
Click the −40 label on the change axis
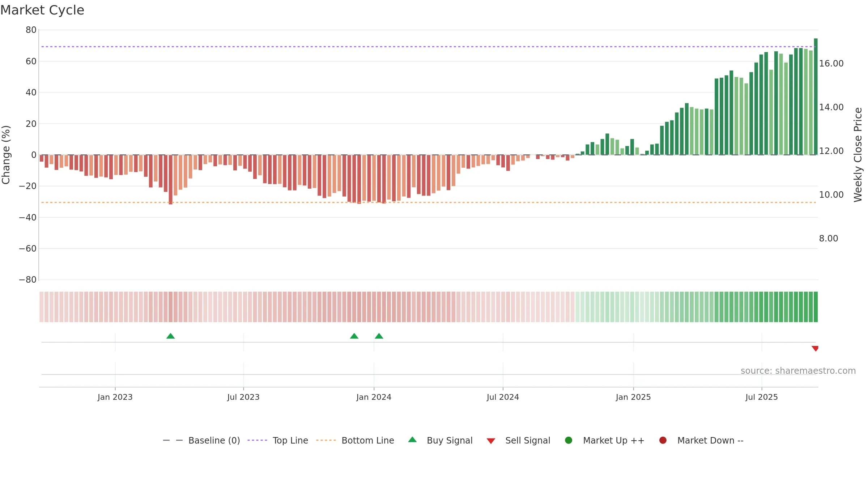point(28,217)
